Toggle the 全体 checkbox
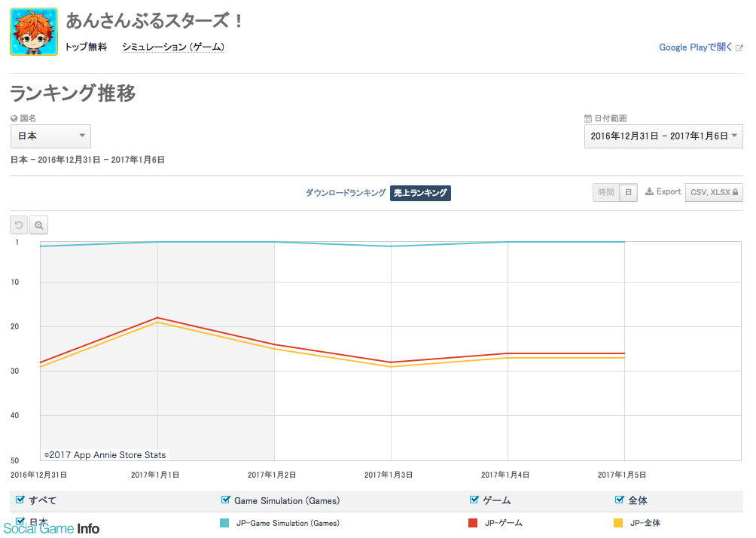This screenshot has height=538, width=756. coord(620,500)
